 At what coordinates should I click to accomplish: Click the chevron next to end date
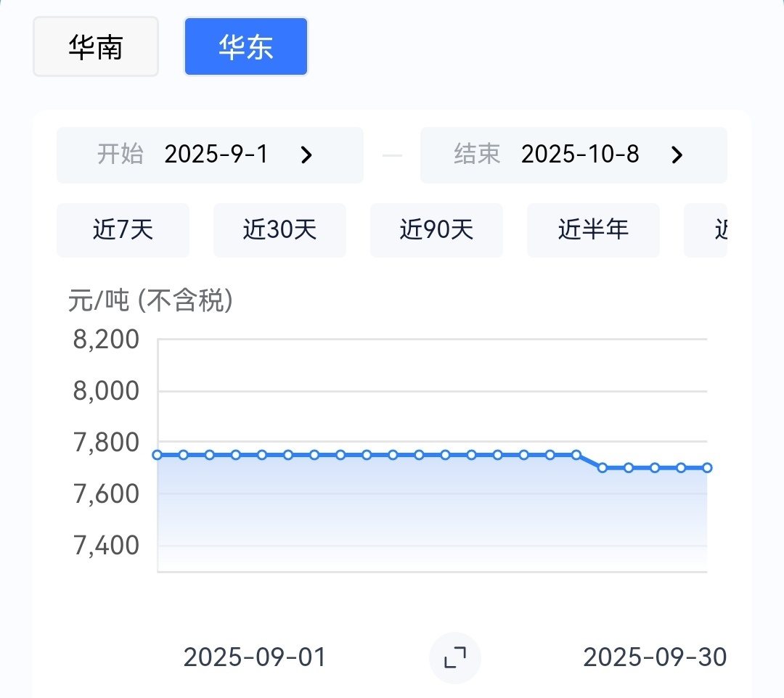pyautogui.click(x=677, y=155)
